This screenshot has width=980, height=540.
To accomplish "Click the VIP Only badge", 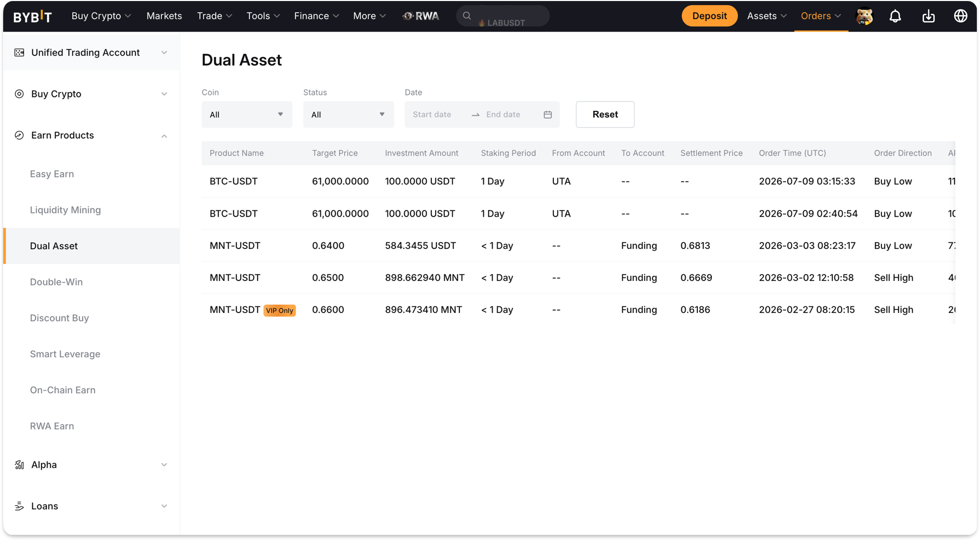I will click(279, 310).
